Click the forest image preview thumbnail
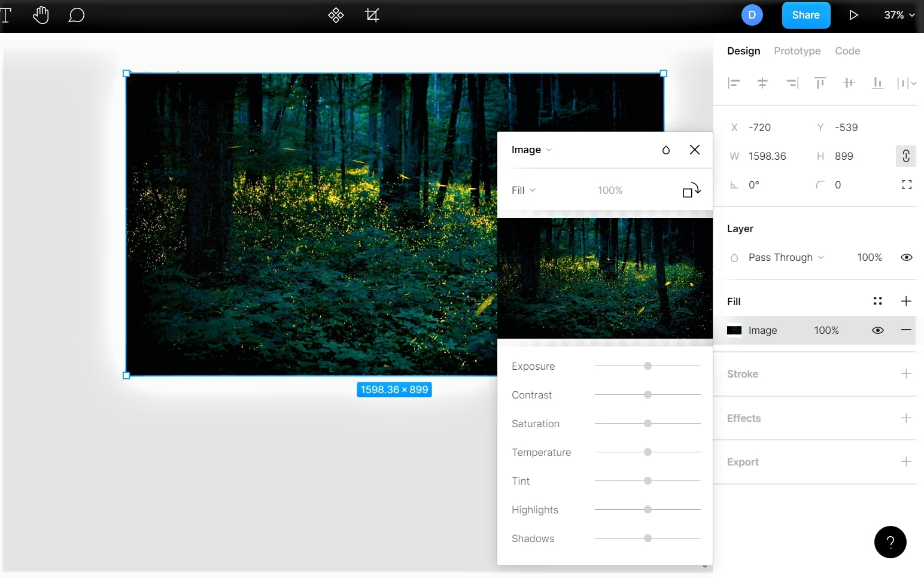Viewport: 924px width, 578px height. coord(605,278)
